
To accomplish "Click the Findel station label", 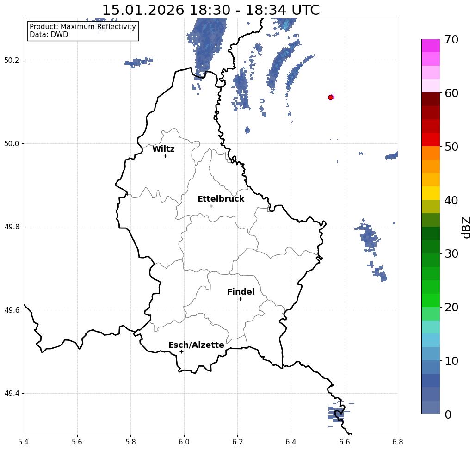I will point(241,292).
